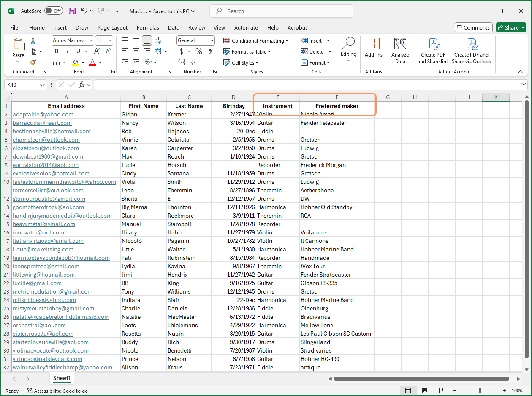The width and height of the screenshot is (532, 396).
Task: Open the lucille@gmail.com email link
Action: [x=37, y=283]
